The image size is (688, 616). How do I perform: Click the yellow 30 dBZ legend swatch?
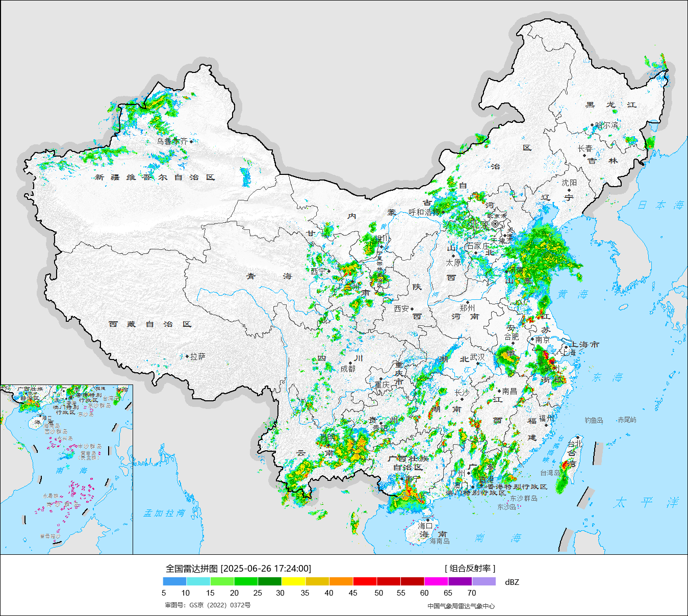click(293, 581)
